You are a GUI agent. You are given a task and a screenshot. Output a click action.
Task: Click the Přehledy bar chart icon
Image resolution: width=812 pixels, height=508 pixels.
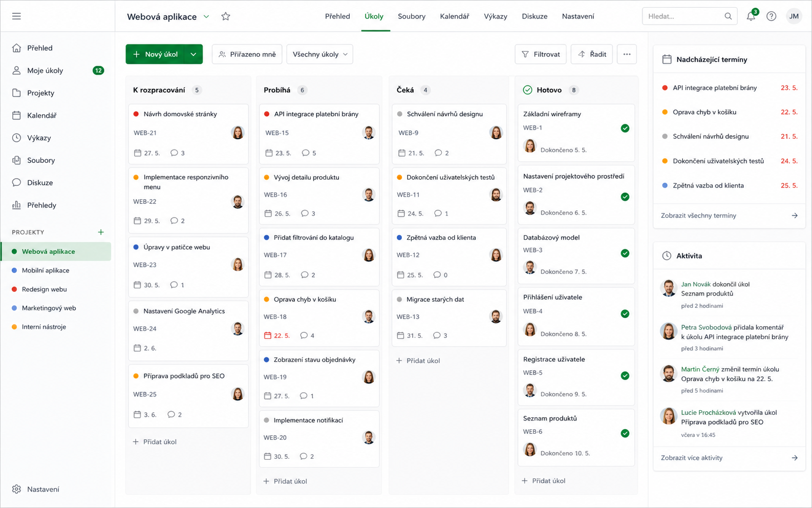point(16,205)
